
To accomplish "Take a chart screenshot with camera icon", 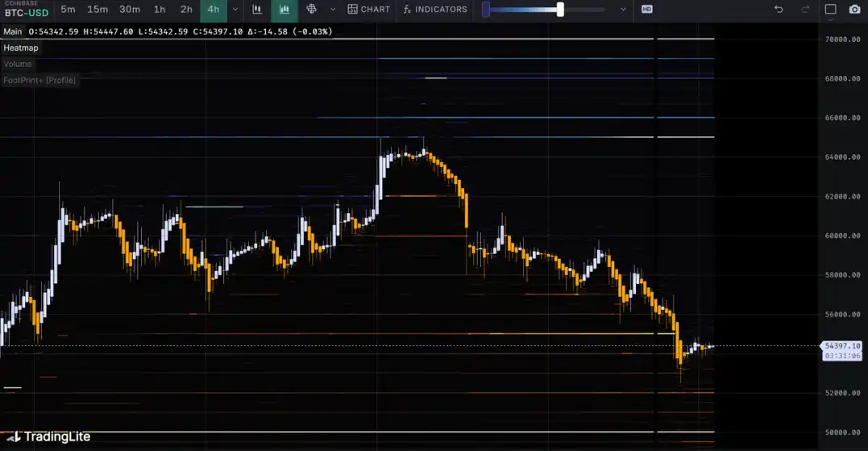I will pyautogui.click(x=854, y=10).
